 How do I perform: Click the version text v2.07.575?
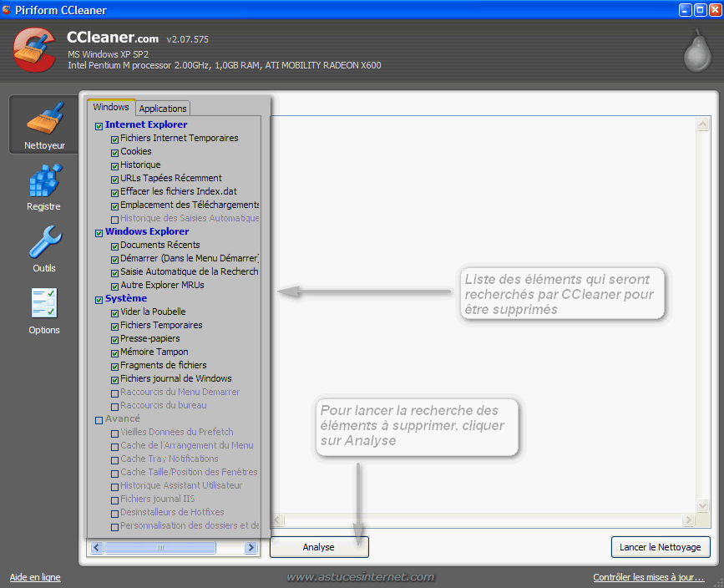coord(187,40)
